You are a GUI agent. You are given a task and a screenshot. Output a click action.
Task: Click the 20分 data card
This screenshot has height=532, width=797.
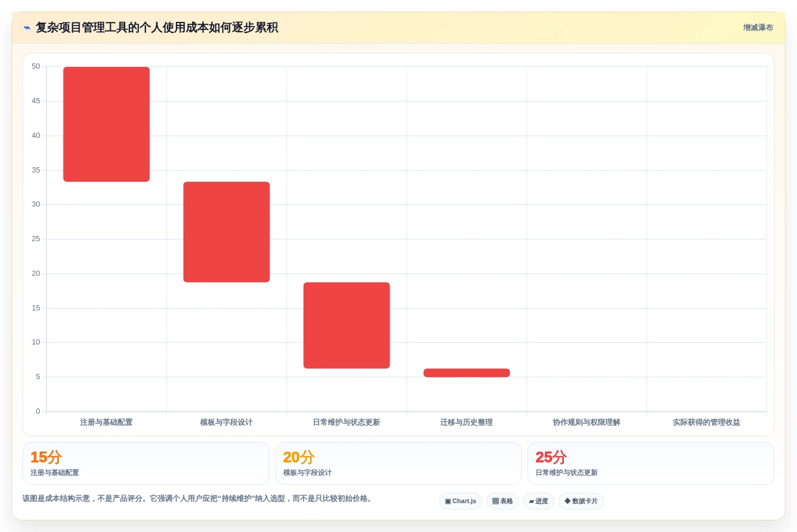point(398,463)
